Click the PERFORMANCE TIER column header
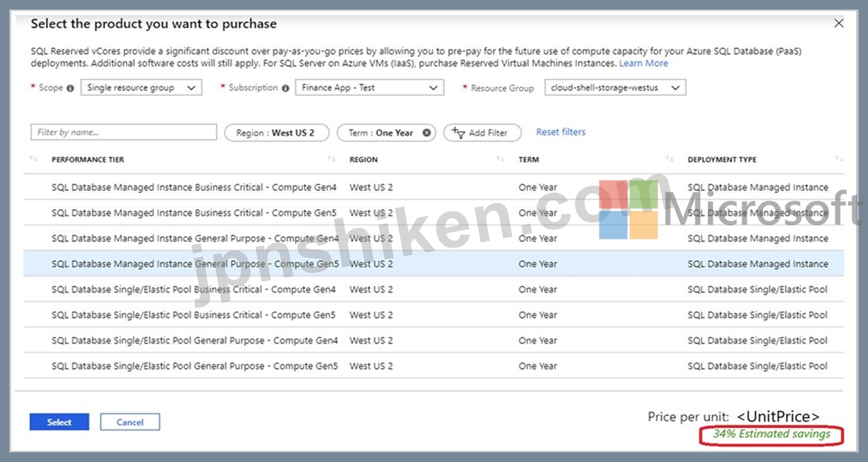The height and width of the screenshot is (462, 868). point(88,160)
